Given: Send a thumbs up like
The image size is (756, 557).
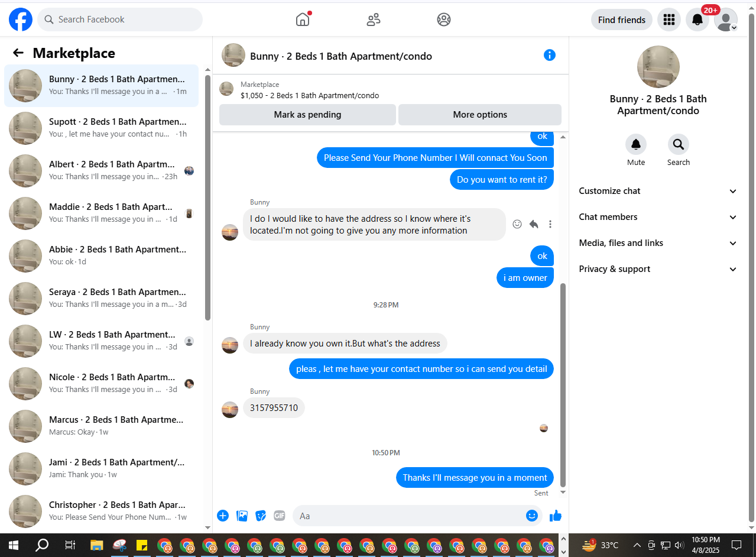Looking at the screenshot, I should pyautogui.click(x=555, y=516).
